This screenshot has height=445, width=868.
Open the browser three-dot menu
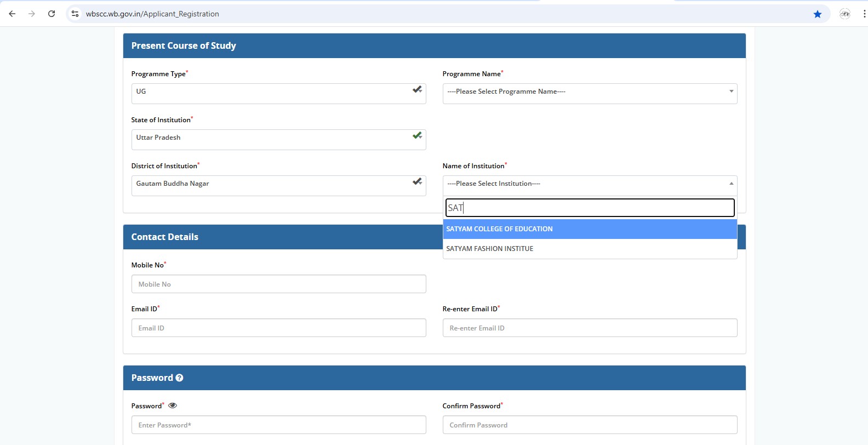coord(864,14)
